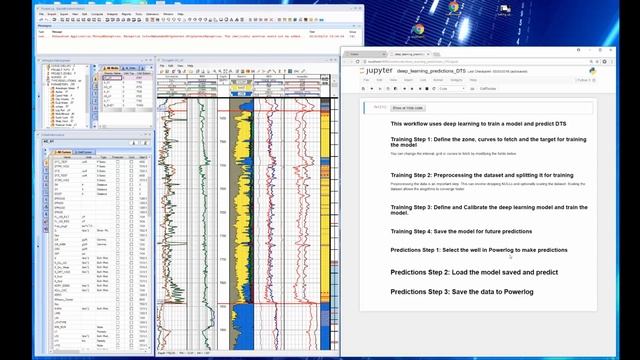Move the selected cell up

pyautogui.click(x=404, y=89)
